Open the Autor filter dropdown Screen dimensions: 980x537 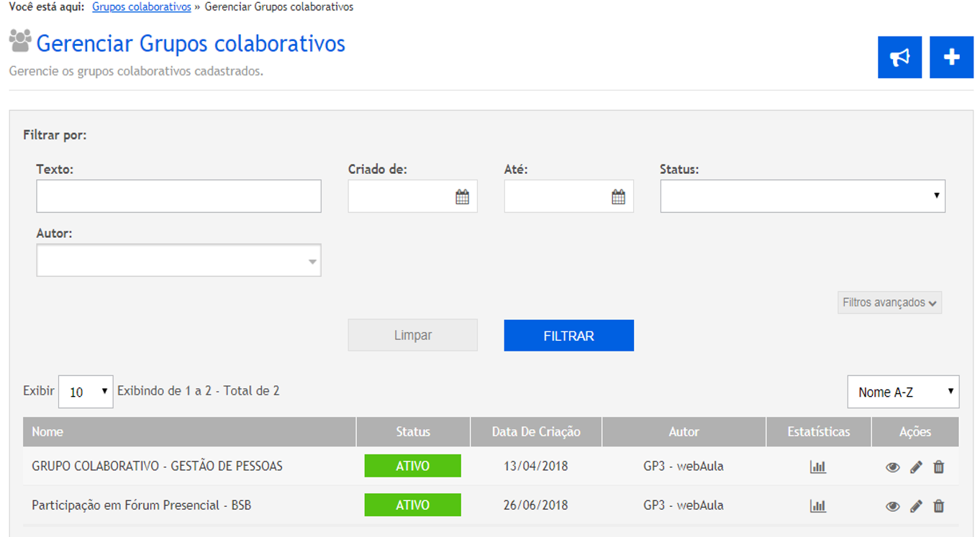tap(178, 261)
